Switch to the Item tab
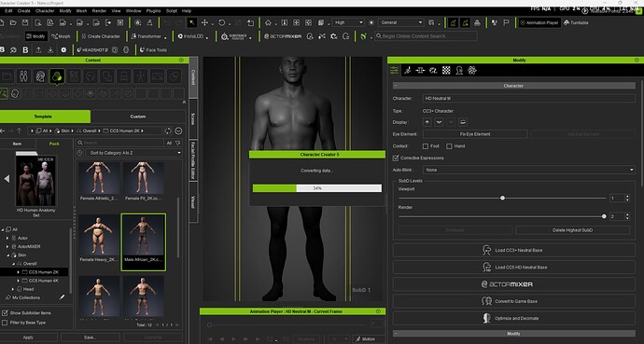This screenshot has height=344, width=644. pyautogui.click(x=17, y=144)
